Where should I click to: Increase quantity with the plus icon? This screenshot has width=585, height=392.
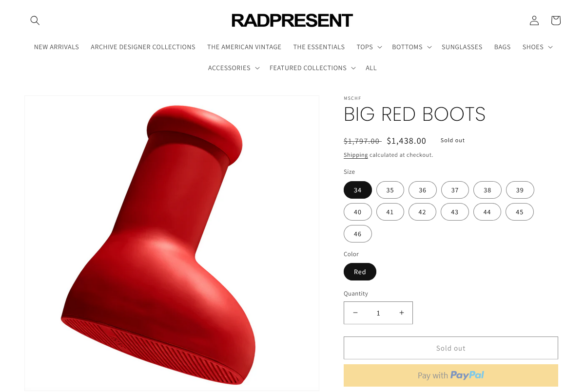402,313
